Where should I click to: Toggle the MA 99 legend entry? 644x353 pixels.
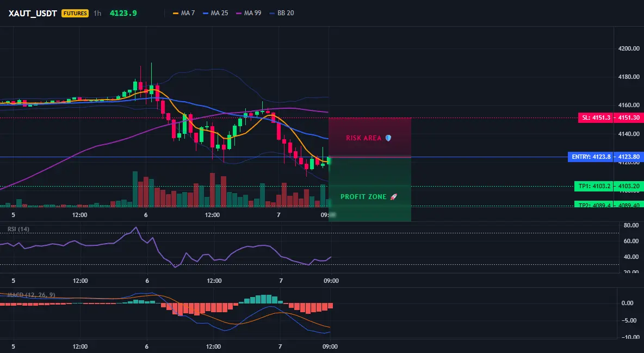point(249,13)
